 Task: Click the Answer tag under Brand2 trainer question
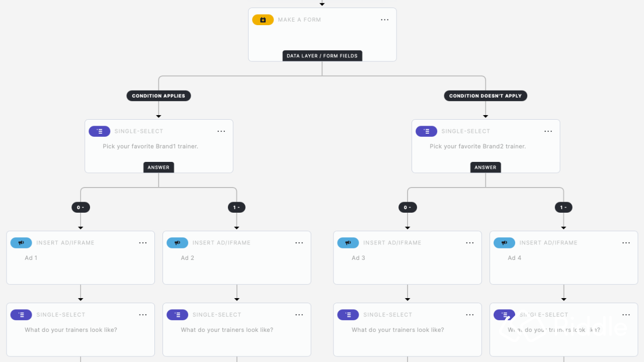coord(485,167)
